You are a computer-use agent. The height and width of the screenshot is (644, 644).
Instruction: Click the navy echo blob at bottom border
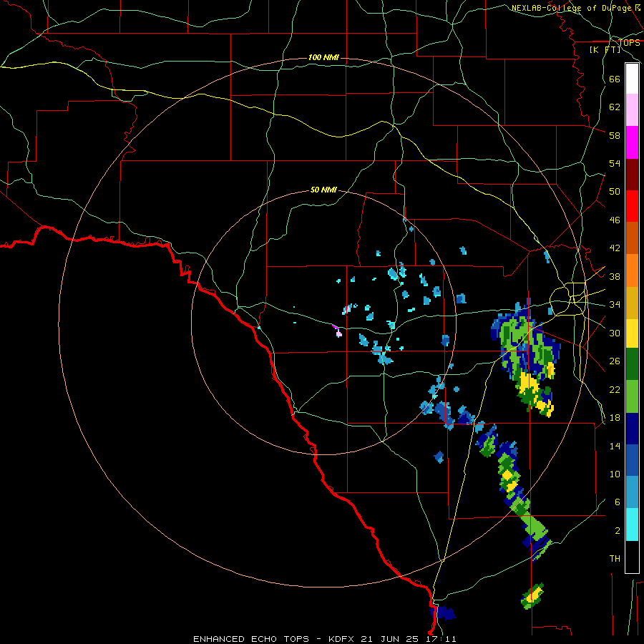pyautogui.click(x=443, y=613)
